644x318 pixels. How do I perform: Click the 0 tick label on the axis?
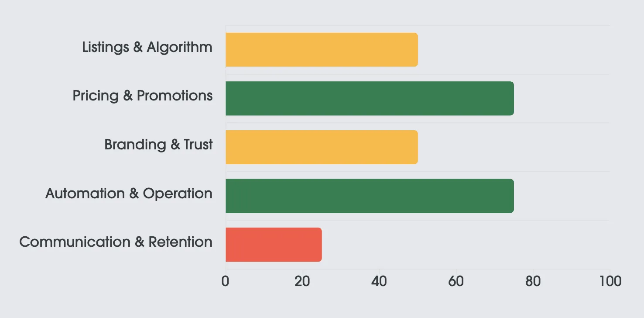pyautogui.click(x=225, y=281)
